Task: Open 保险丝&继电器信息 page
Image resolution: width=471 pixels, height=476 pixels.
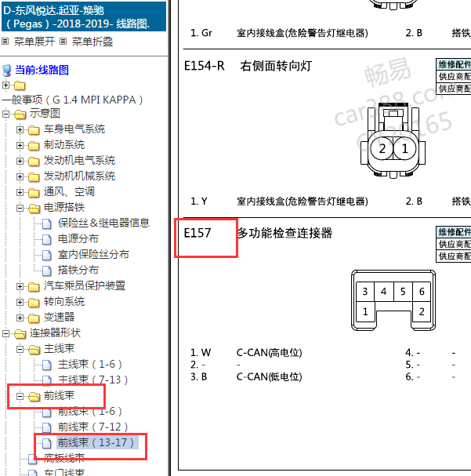Action: coord(104,223)
